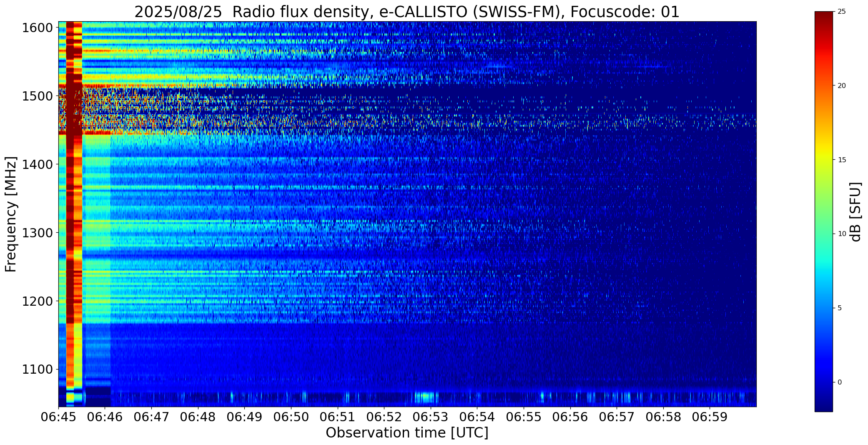Screen dimensions: 868x445
Task: Click the 1500 frequency tick label
Action: tap(37, 96)
